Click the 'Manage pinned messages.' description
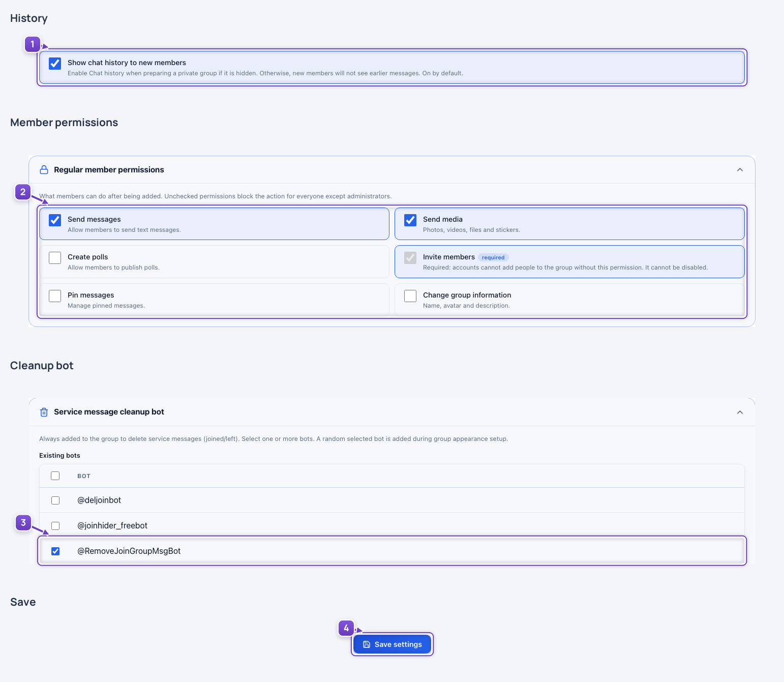This screenshot has height=682, width=784. tap(106, 306)
